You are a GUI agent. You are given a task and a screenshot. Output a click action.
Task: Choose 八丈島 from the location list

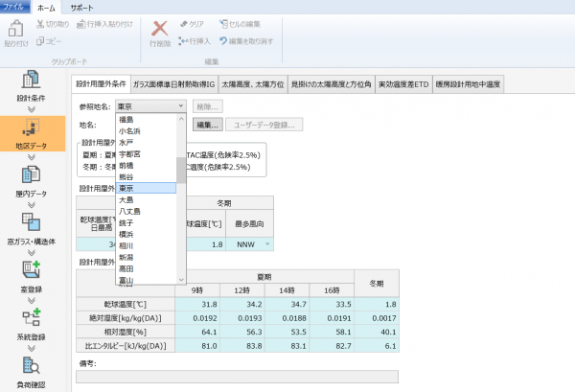coord(146,211)
